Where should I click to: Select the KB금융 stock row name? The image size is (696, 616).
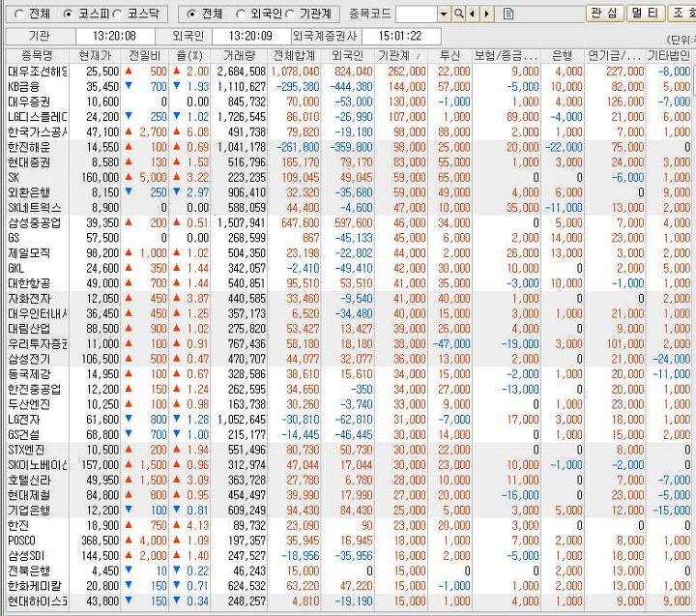(x=24, y=87)
